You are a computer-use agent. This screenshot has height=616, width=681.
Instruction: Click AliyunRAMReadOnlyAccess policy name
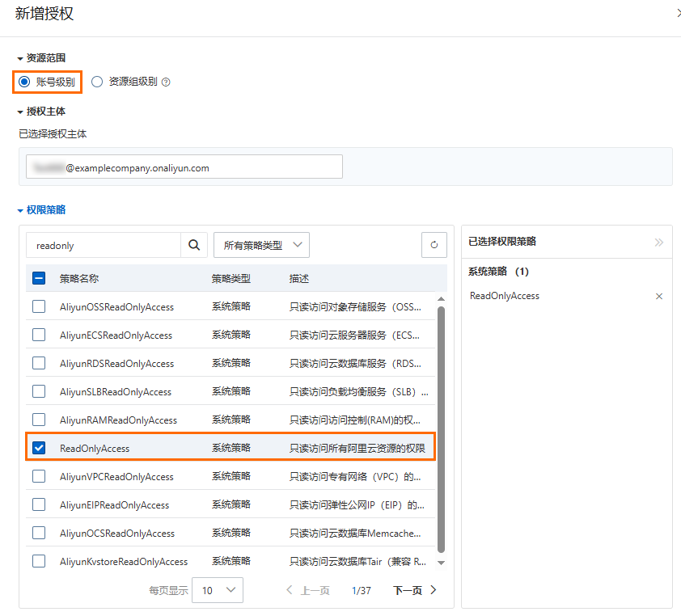[x=118, y=420]
